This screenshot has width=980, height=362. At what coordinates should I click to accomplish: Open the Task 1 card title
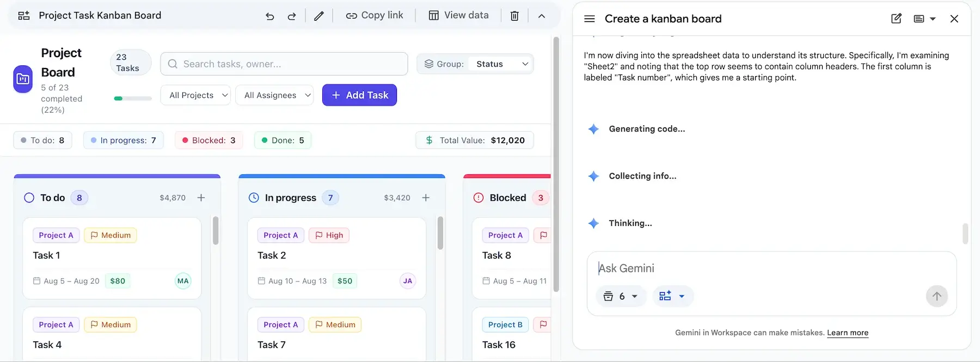pos(47,255)
